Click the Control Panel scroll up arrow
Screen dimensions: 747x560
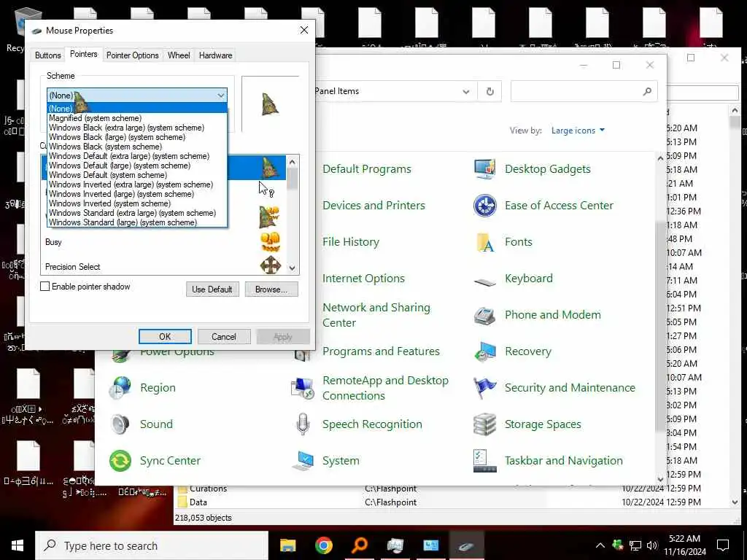(660, 158)
